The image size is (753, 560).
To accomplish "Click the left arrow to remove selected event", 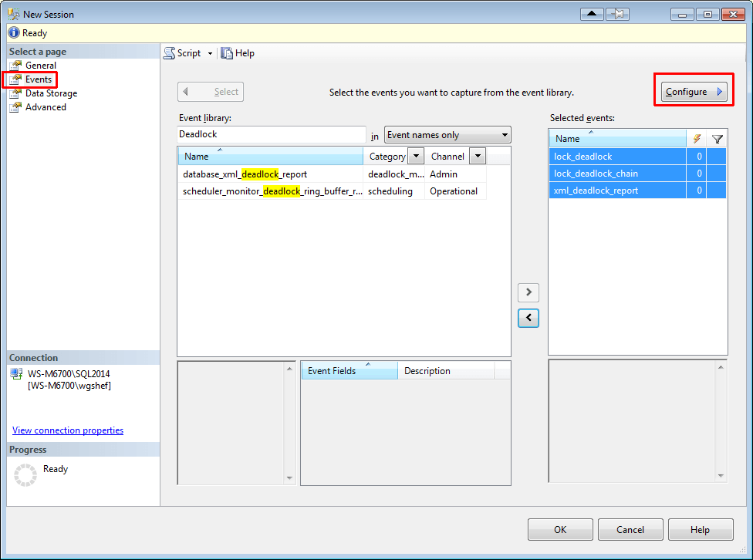I will pos(528,318).
